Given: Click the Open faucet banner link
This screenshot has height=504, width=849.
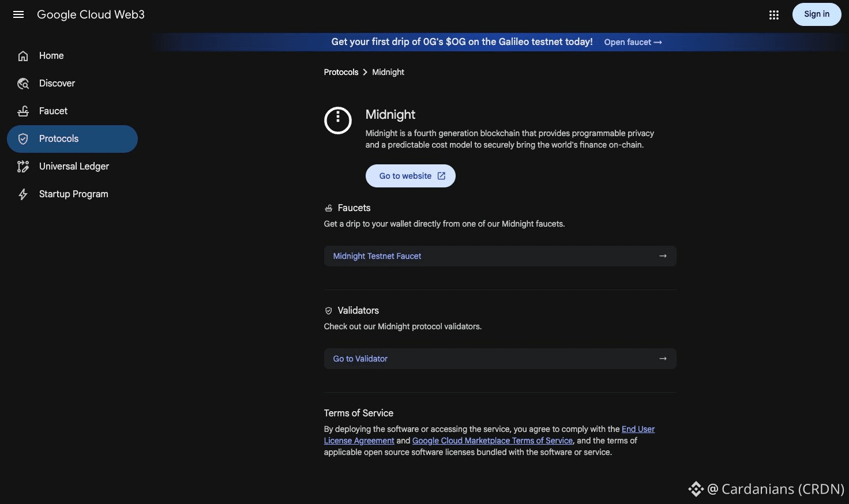Looking at the screenshot, I should (x=633, y=42).
